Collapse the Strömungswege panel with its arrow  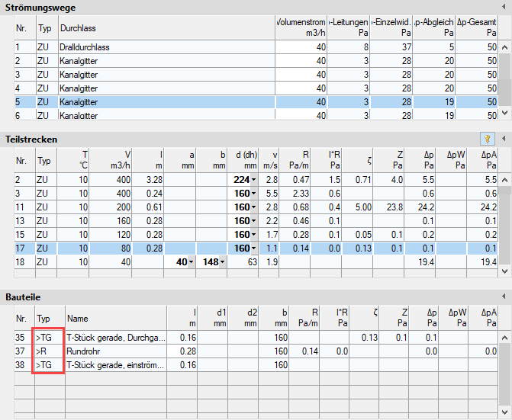(x=504, y=7)
